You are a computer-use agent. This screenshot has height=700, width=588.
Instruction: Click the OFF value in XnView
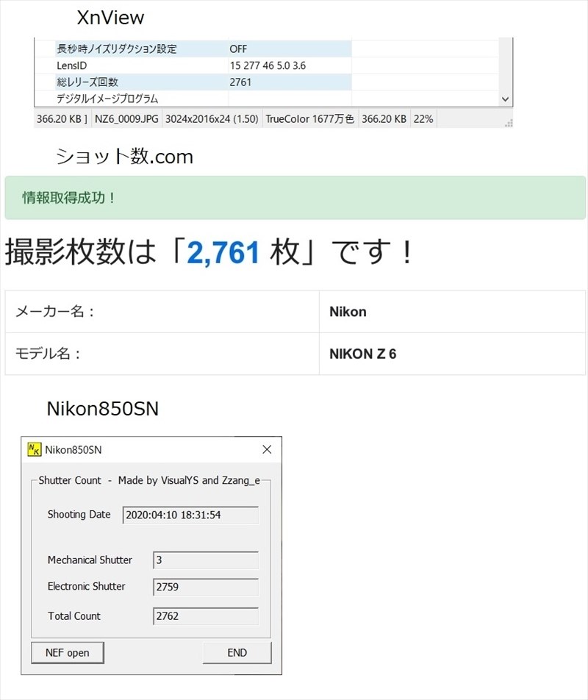238,49
